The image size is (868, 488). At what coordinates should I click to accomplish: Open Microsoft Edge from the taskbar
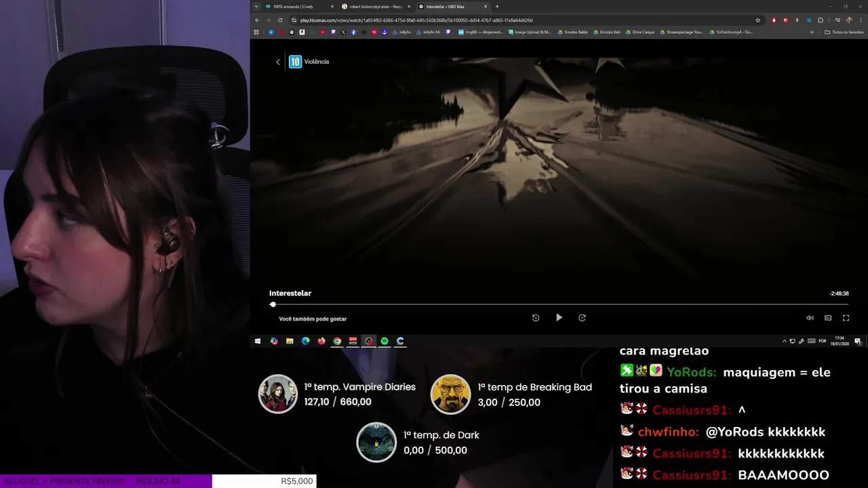tap(305, 341)
